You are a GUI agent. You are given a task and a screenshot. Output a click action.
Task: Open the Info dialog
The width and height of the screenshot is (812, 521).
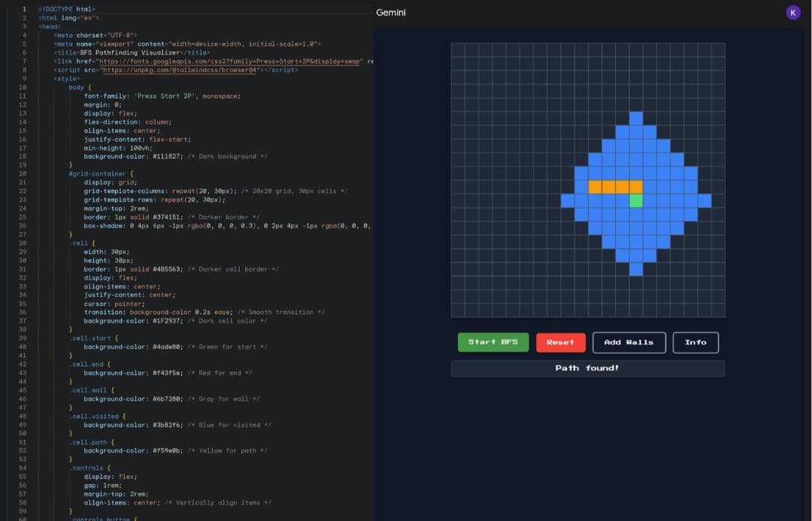pos(695,342)
